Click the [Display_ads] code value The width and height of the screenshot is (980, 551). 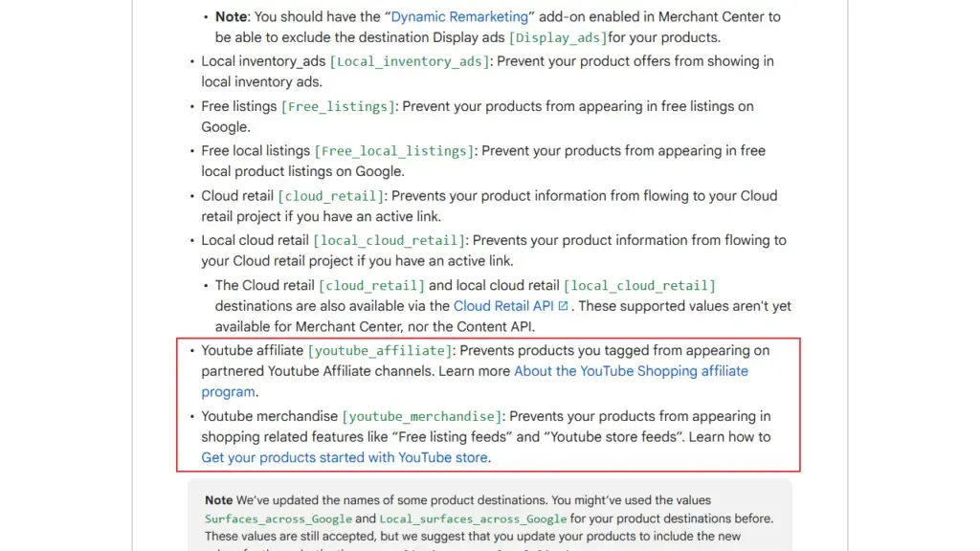(x=557, y=38)
